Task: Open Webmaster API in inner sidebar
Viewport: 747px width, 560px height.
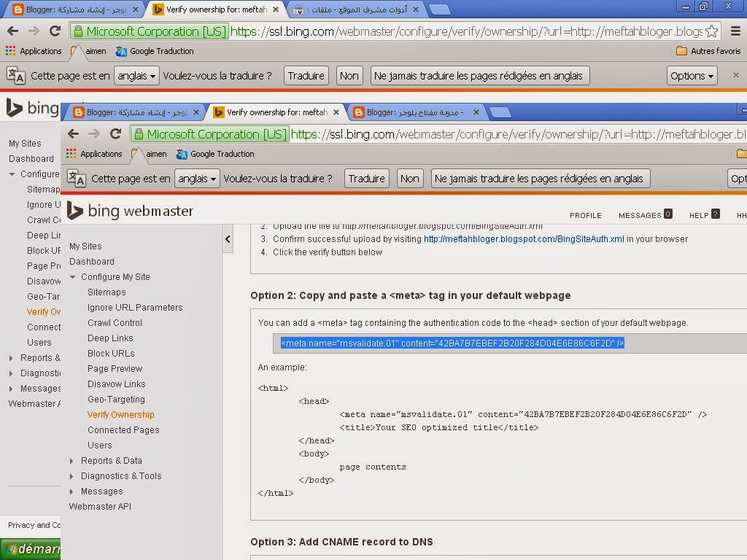Action: pos(100,507)
